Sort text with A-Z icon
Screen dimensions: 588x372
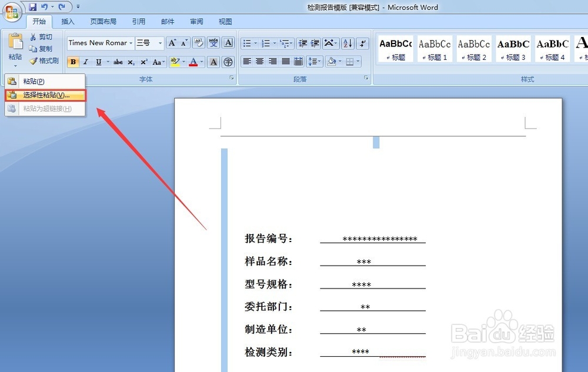coord(348,43)
